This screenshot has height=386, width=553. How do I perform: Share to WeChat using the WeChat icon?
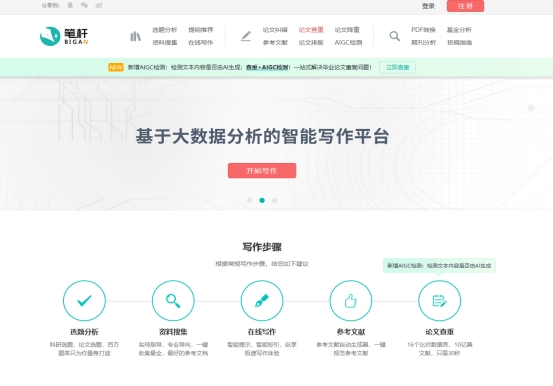click(x=84, y=5)
